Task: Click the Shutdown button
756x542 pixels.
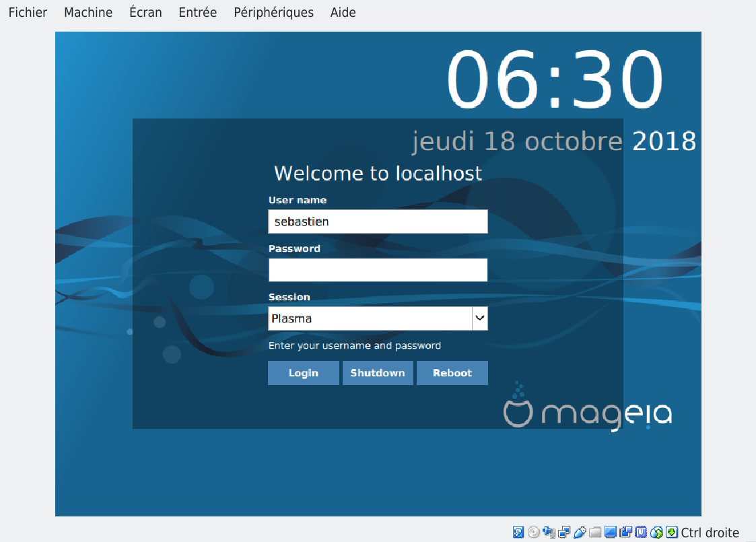Action: [378, 373]
